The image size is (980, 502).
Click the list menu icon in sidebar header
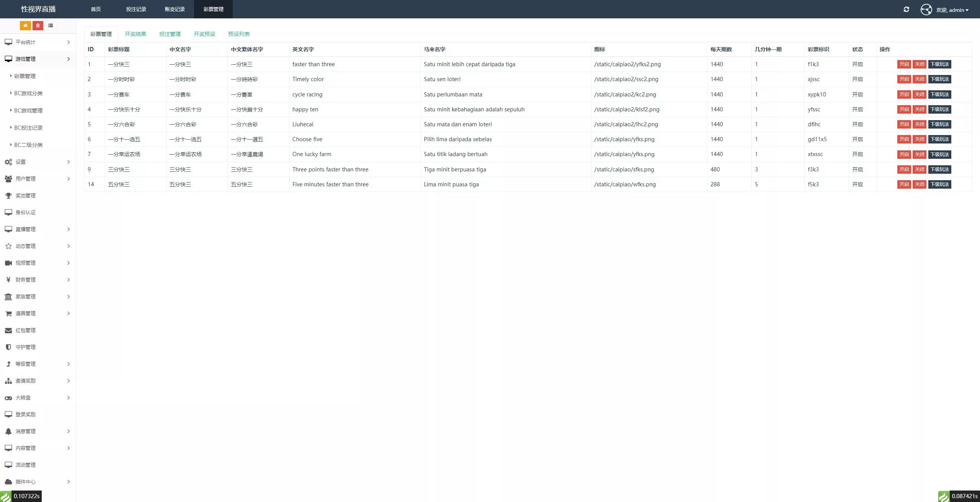tap(51, 26)
